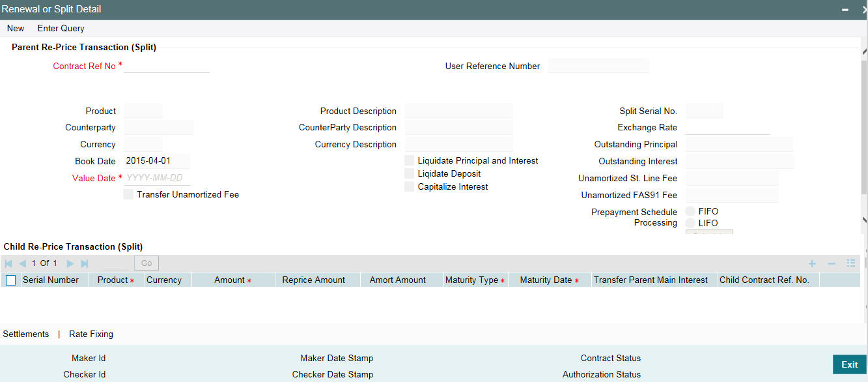
Task: Toggle Capitalize Interest checkbox
Action: tap(410, 186)
